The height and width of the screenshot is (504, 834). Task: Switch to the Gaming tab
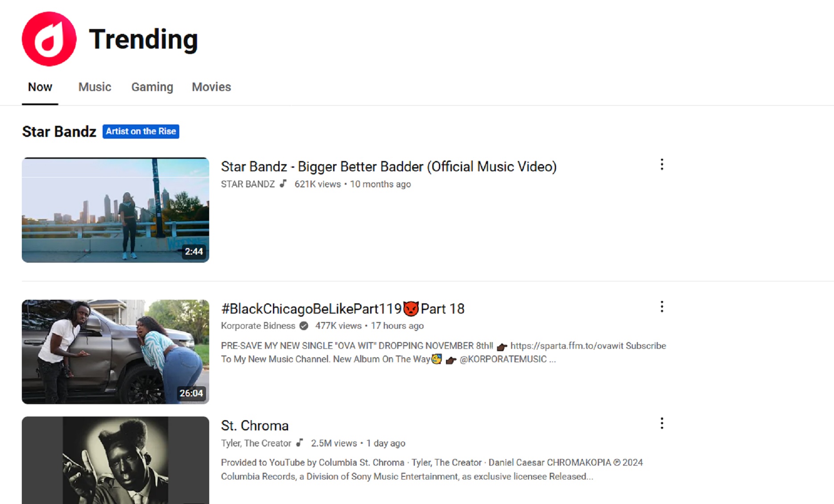152,87
